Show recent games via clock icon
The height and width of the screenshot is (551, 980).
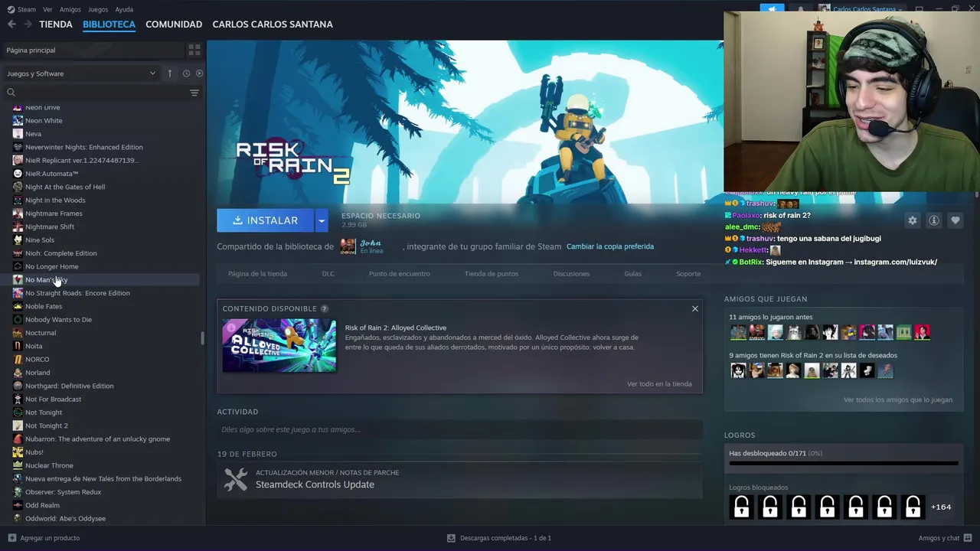pos(186,73)
